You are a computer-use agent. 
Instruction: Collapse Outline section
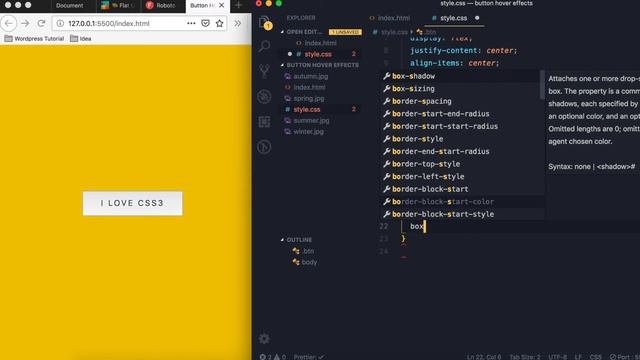tap(297, 240)
